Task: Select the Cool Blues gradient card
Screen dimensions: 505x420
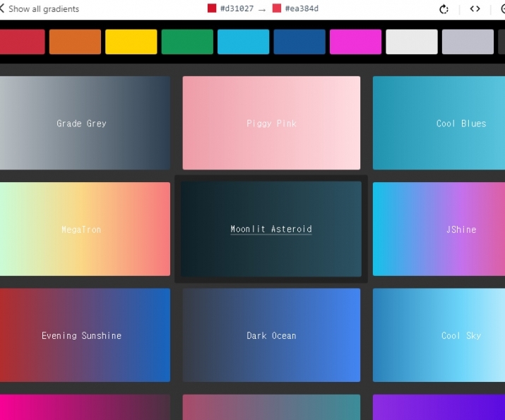Action: pyautogui.click(x=439, y=123)
